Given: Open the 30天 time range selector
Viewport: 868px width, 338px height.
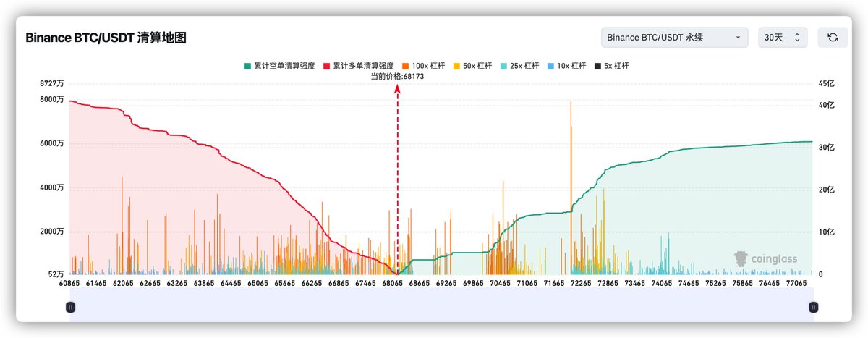Looking at the screenshot, I should coord(782,38).
